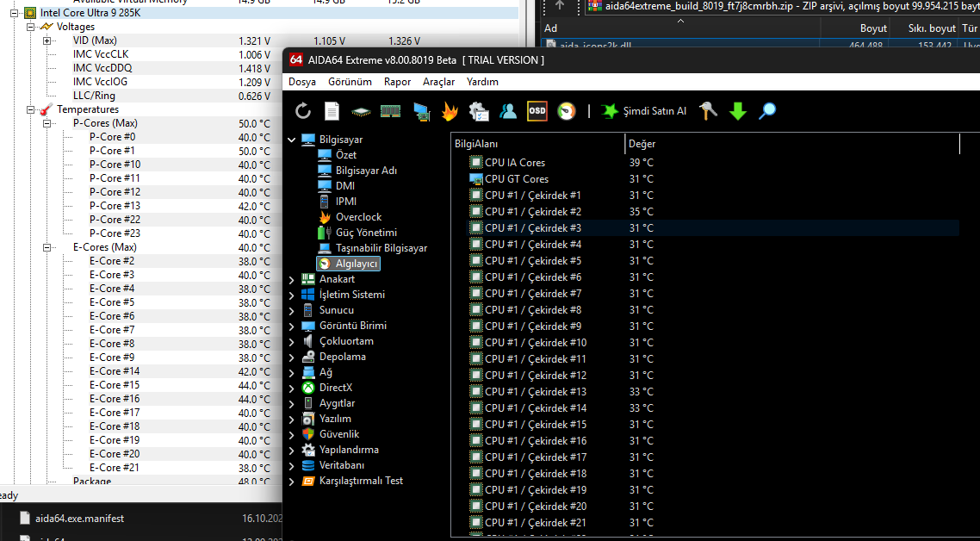Screen dimensions: 980x541
Task: Expand the Anakart tree node
Action: tap(292, 279)
